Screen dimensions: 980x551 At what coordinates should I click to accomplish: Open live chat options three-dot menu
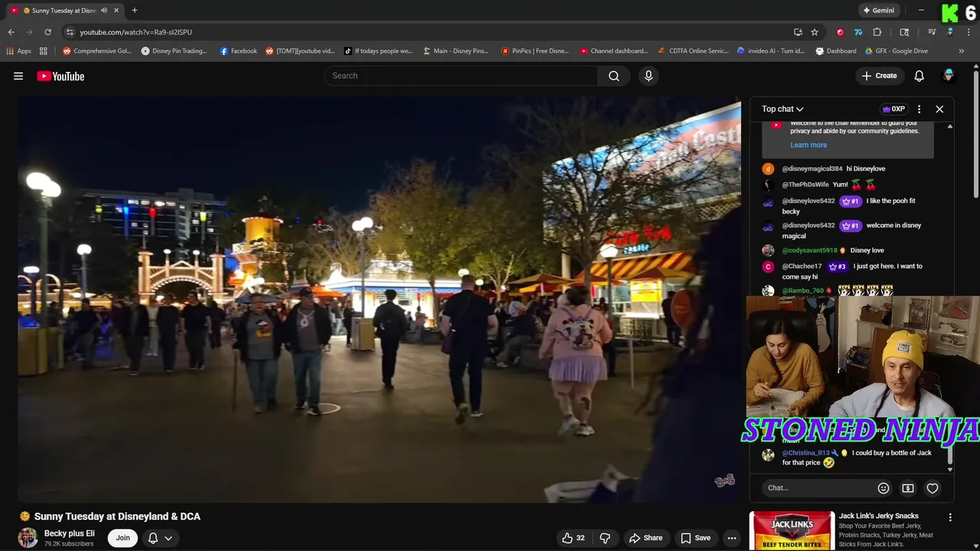pos(919,109)
